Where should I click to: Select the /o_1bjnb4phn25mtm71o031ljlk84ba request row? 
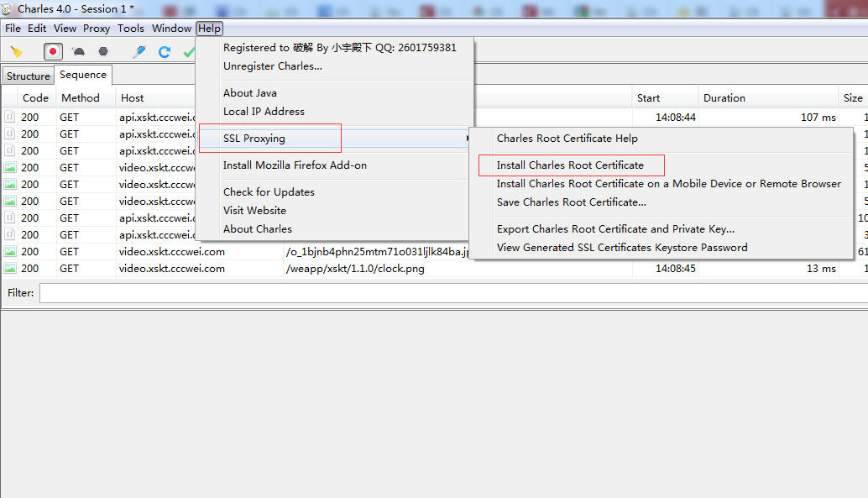(377, 252)
